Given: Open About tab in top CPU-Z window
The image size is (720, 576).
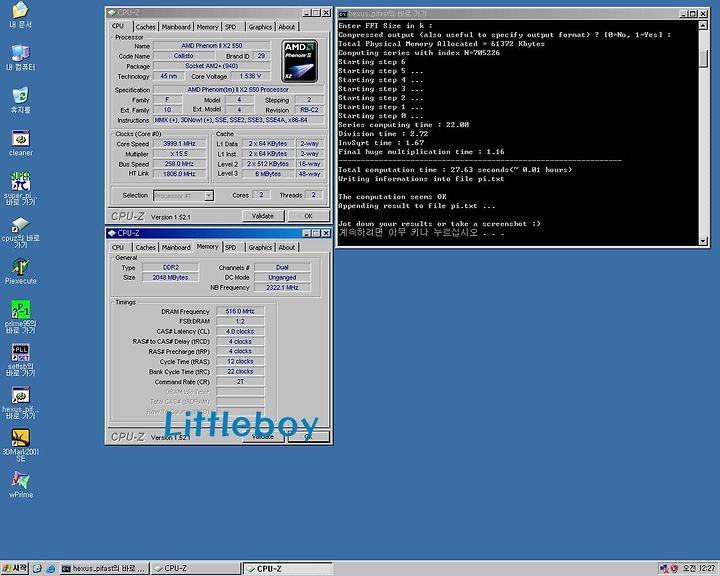Looking at the screenshot, I should pyautogui.click(x=287, y=27).
